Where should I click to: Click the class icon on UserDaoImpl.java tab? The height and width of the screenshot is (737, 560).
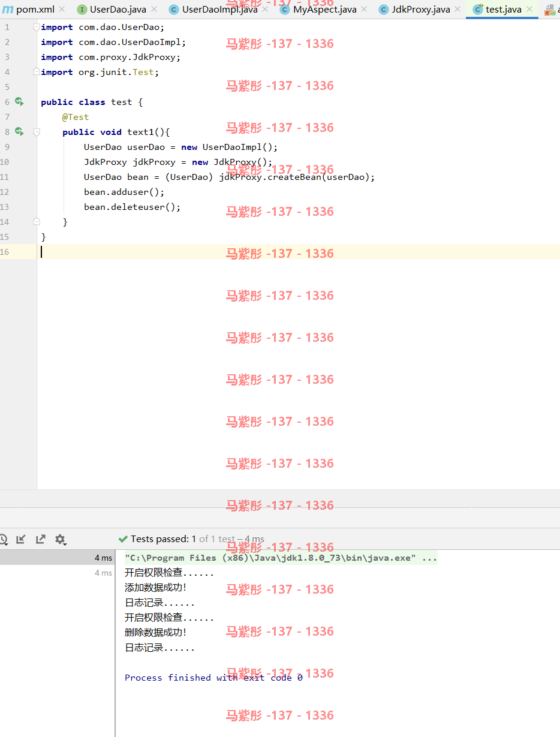point(174,10)
